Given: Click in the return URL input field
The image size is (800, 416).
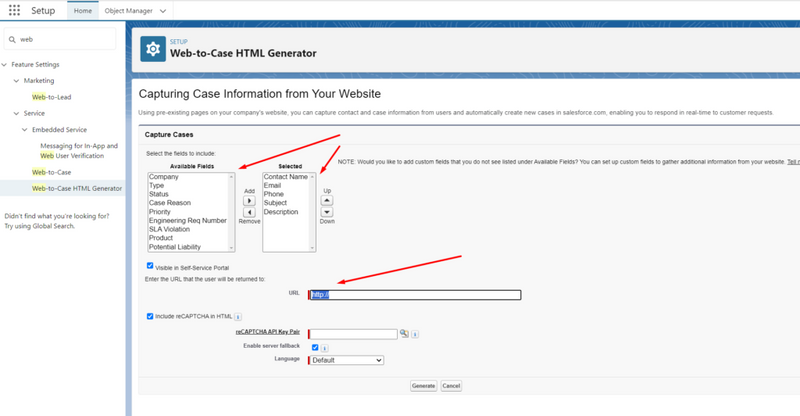Looking at the screenshot, I should [415, 295].
